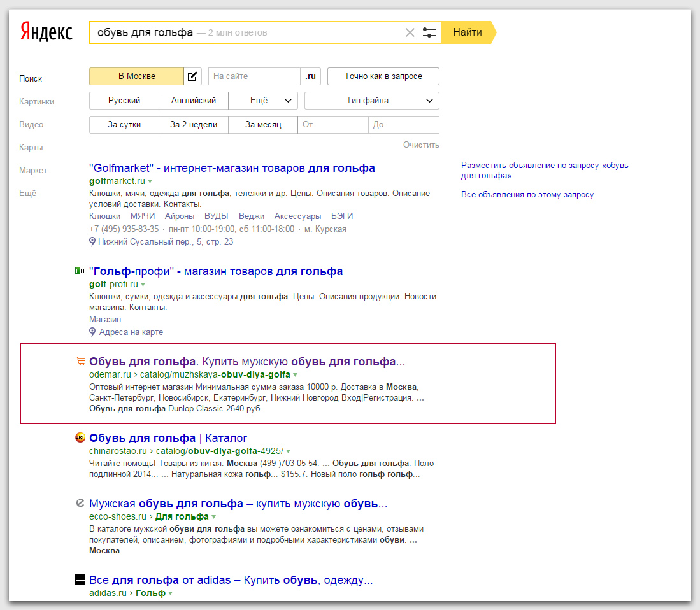Screen dimensions: 700x610
Task: Open 'Все объявления по этому запросу'
Action: click(x=527, y=195)
